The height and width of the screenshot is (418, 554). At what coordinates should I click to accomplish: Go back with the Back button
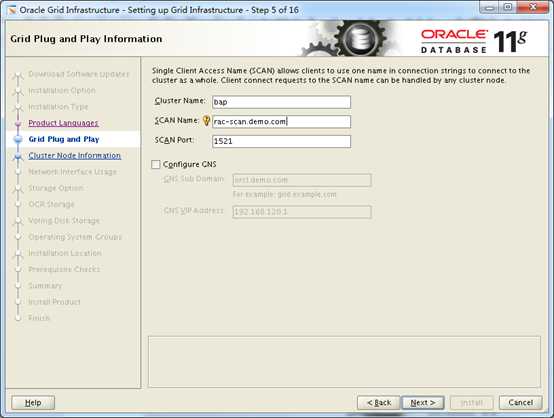(x=379, y=403)
